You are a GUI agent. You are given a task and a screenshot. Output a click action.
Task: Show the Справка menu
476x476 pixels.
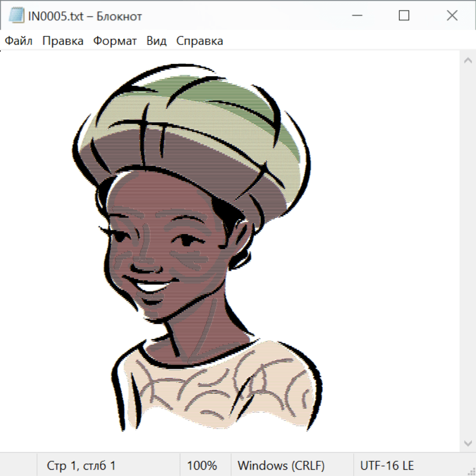pyautogui.click(x=199, y=41)
